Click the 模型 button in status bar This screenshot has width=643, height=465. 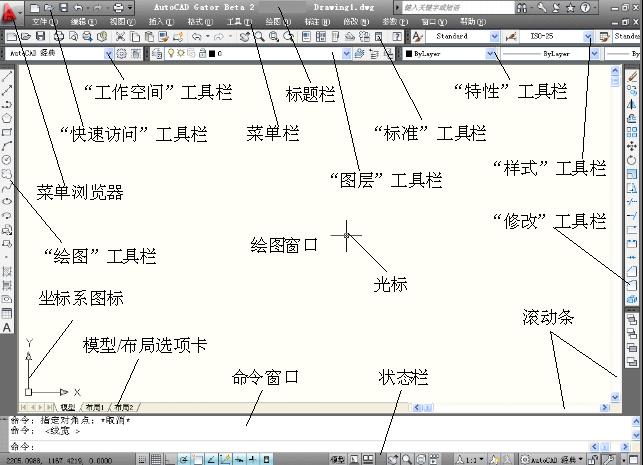337,460
